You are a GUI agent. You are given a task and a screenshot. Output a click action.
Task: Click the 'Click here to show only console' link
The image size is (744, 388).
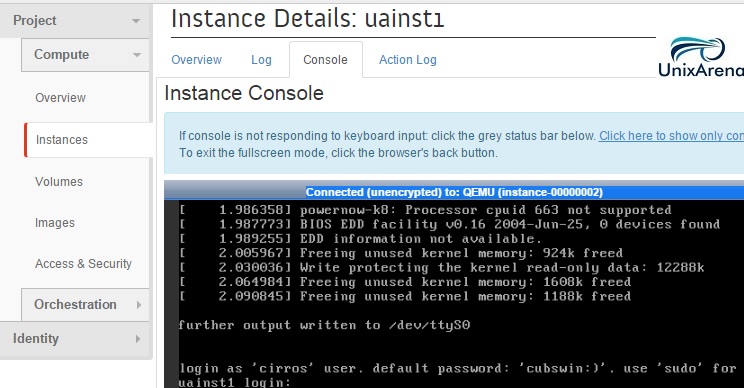(671, 136)
